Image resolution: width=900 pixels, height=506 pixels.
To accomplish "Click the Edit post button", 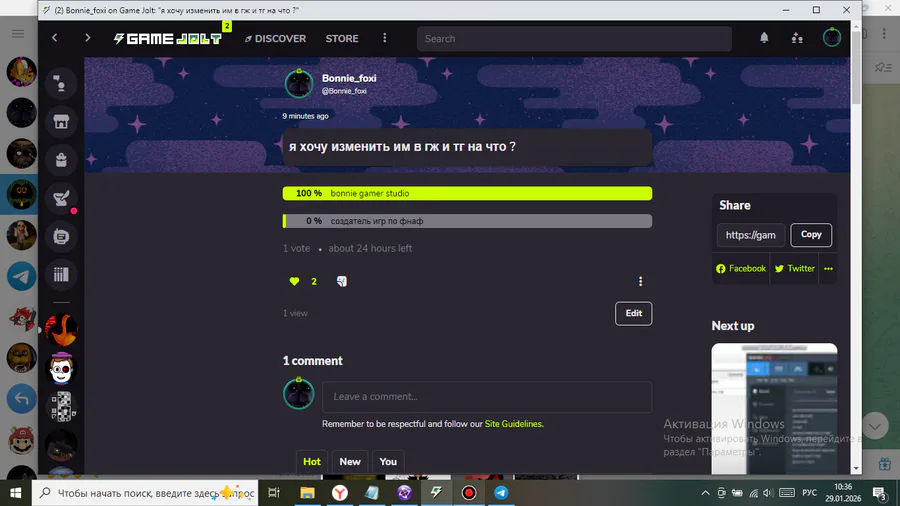I will pos(634,313).
